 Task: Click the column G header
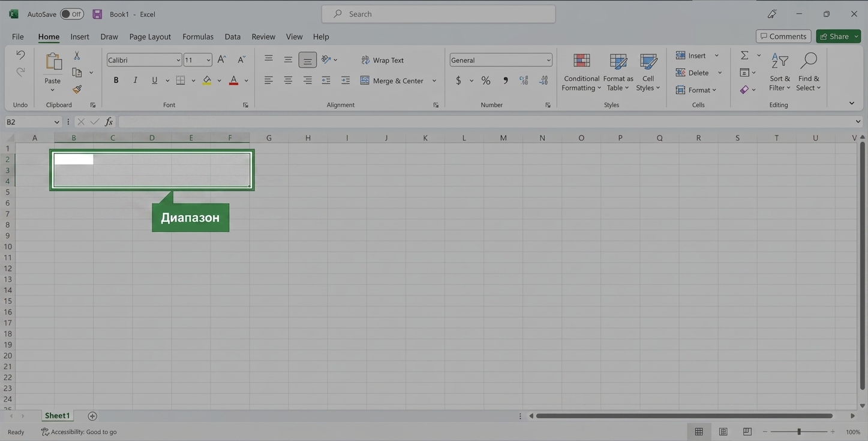pos(269,138)
